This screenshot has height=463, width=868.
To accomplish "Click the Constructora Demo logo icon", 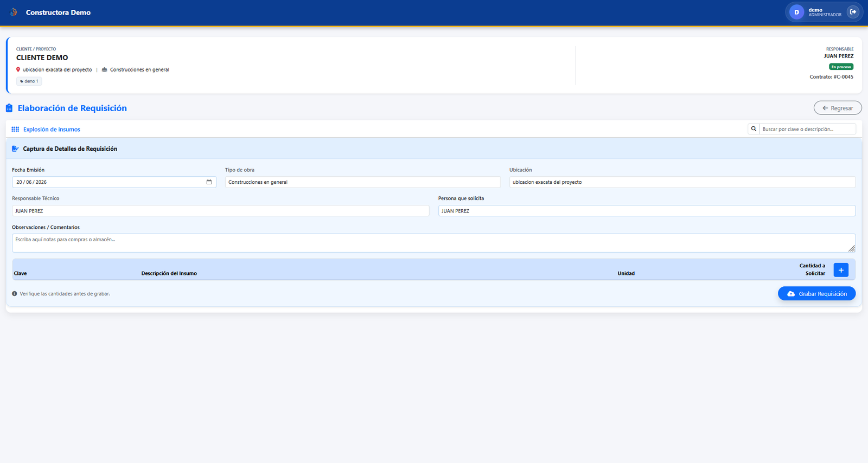I will coord(14,12).
